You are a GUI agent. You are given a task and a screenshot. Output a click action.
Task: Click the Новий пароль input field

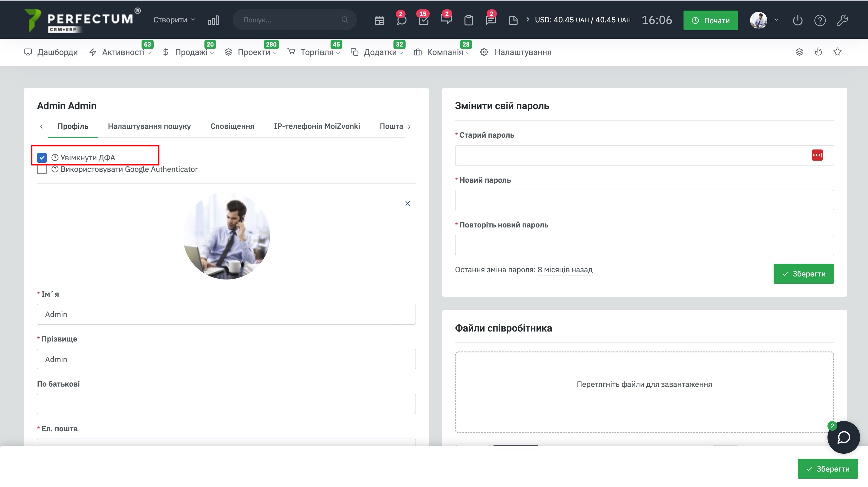click(x=644, y=200)
